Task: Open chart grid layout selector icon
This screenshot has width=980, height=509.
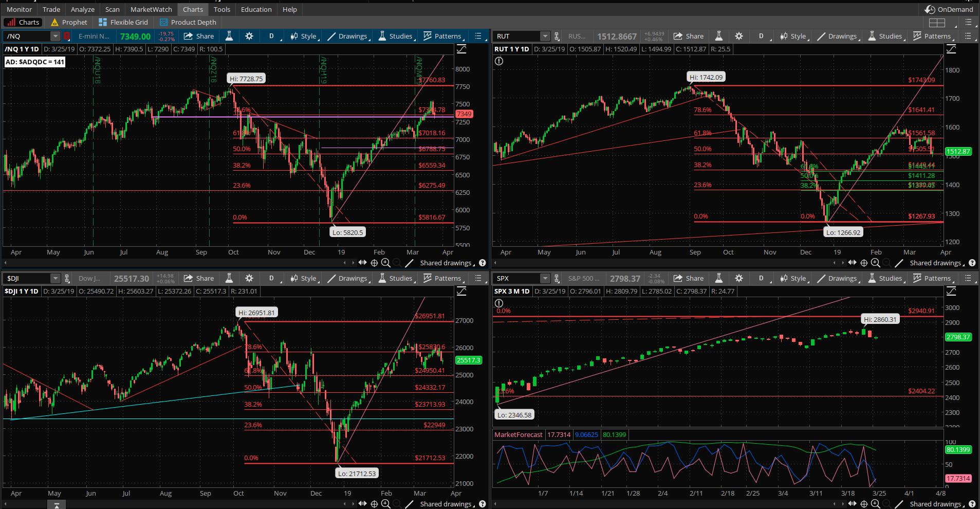Action: (937, 22)
